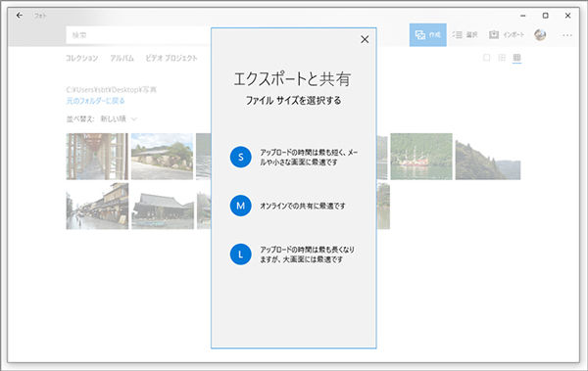
Task: Open the temple roof building thumbnail
Action: (163, 207)
